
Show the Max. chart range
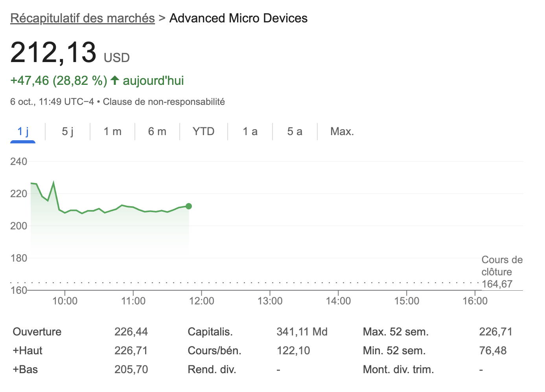342,132
